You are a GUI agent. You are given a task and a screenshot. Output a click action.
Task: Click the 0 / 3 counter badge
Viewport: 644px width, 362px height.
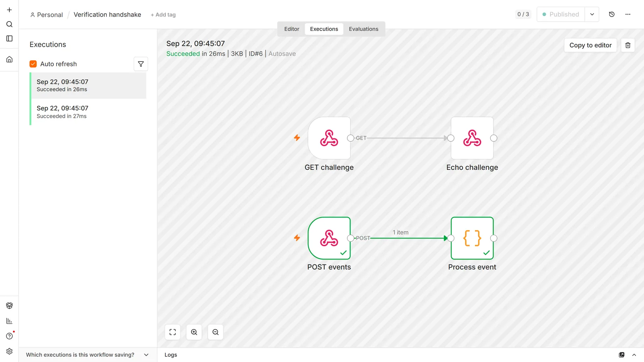(x=523, y=14)
